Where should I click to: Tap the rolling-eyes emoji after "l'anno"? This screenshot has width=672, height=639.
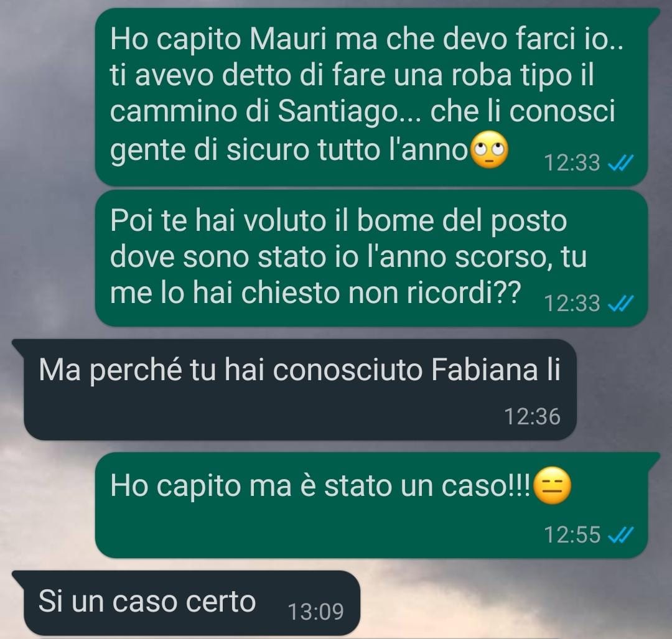click(x=490, y=151)
